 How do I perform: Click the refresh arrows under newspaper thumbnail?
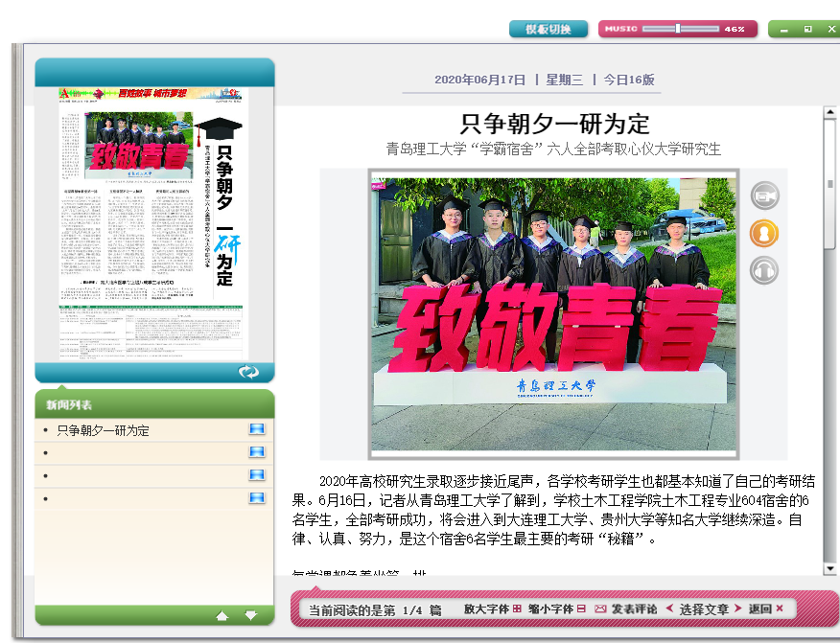(x=248, y=372)
